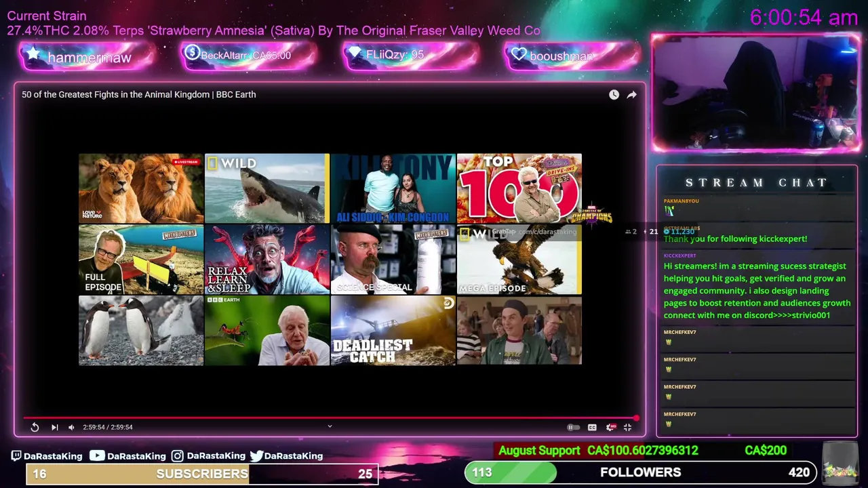
Task: Exit fullscreen mode
Action: pos(627,427)
